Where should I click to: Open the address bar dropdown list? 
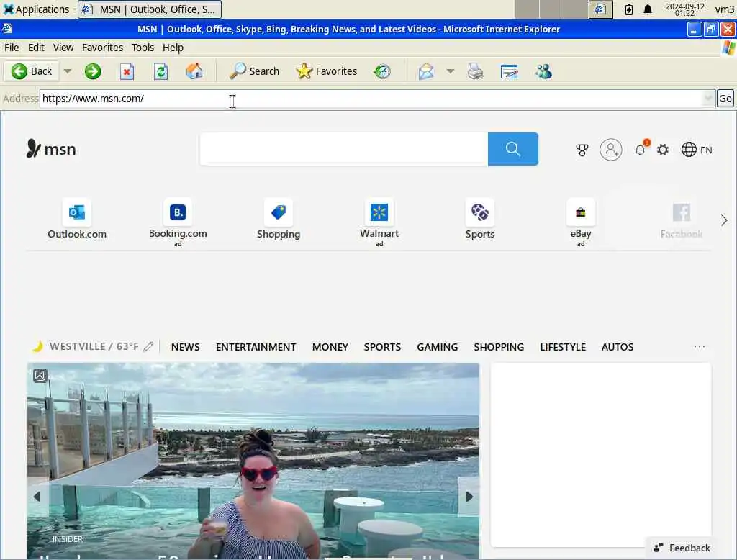pos(708,99)
